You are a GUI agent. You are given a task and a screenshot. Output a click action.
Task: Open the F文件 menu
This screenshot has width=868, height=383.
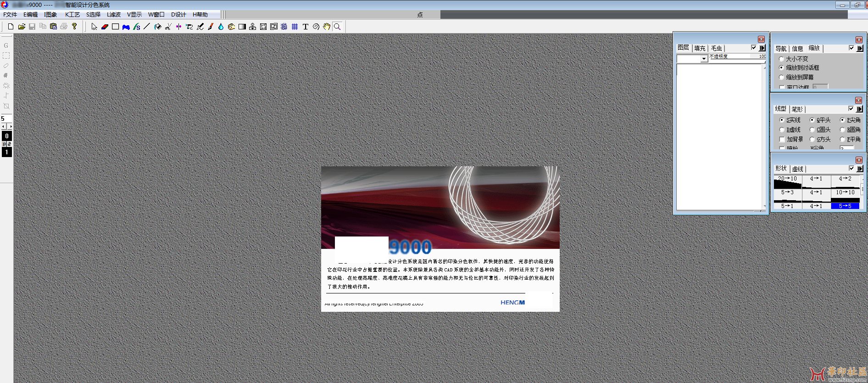(10, 15)
